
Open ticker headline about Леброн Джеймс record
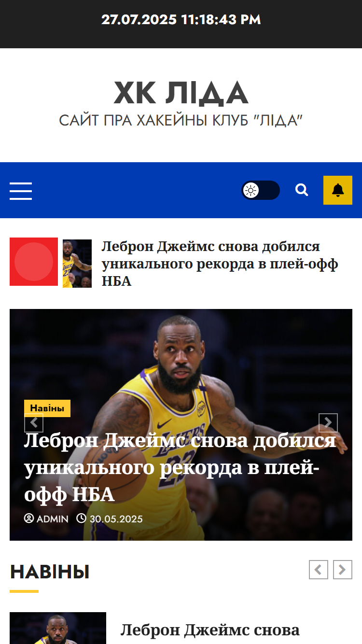(220, 264)
